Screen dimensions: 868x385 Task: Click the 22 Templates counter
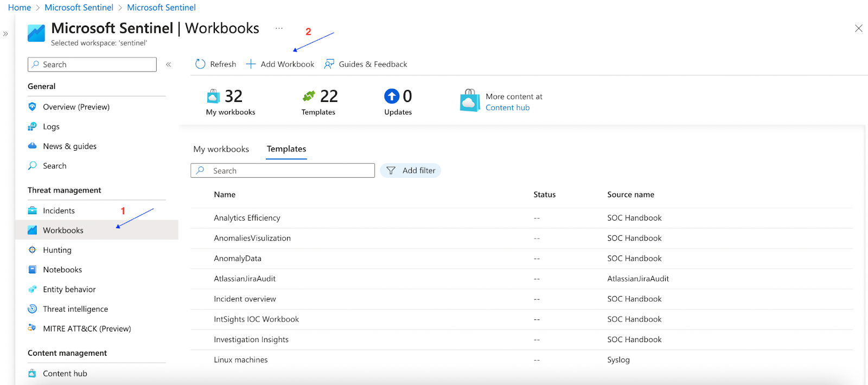(320, 102)
